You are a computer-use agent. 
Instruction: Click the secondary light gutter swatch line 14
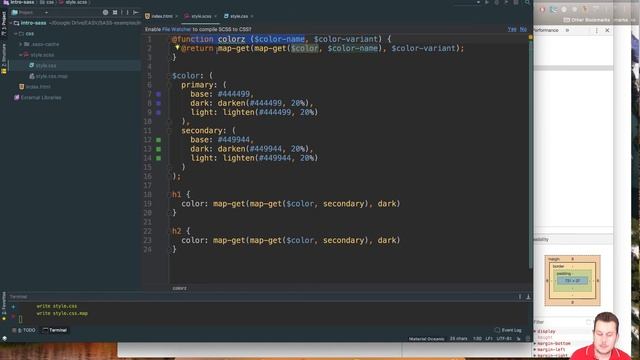pos(158,158)
